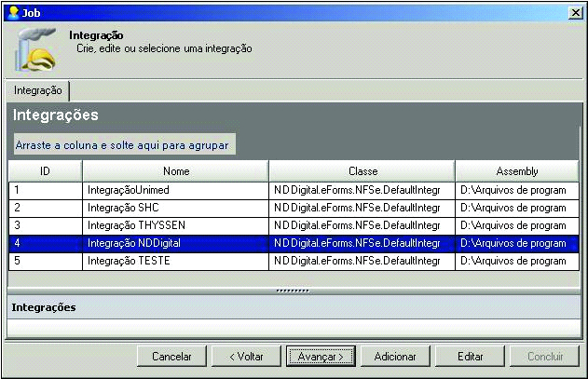Click the dotted splitter handle below grid
The width and height of the screenshot is (588, 379).
coord(294,291)
